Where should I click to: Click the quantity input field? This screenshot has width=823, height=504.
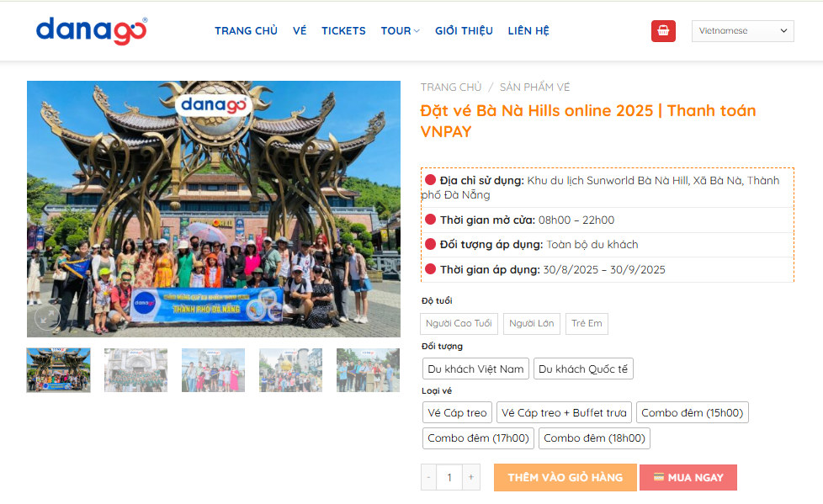[449, 477]
